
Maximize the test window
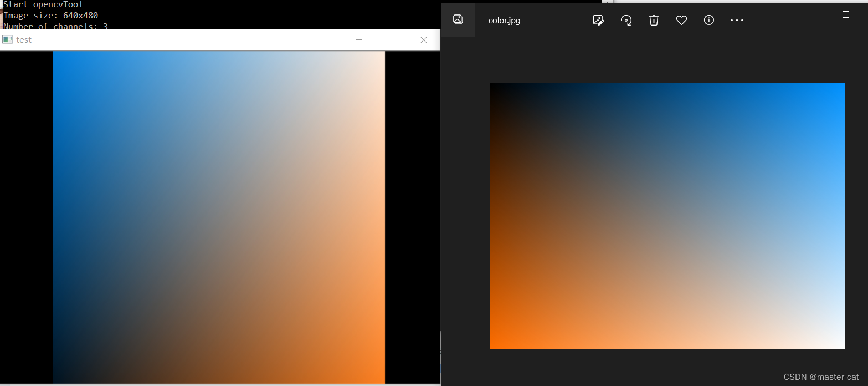click(391, 40)
